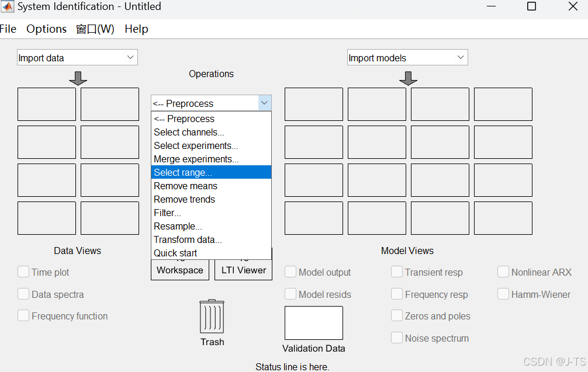
Task: Close the System Identification window
Action: pos(573,6)
